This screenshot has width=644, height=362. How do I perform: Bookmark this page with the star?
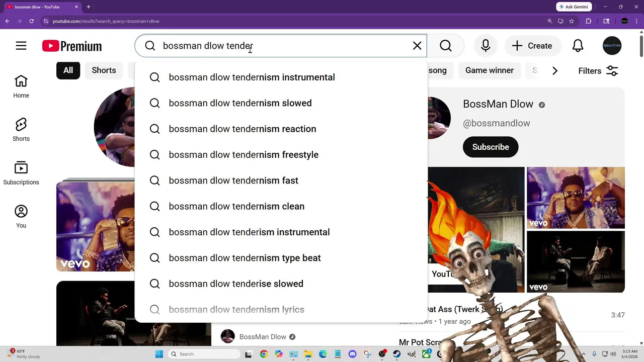click(572, 21)
